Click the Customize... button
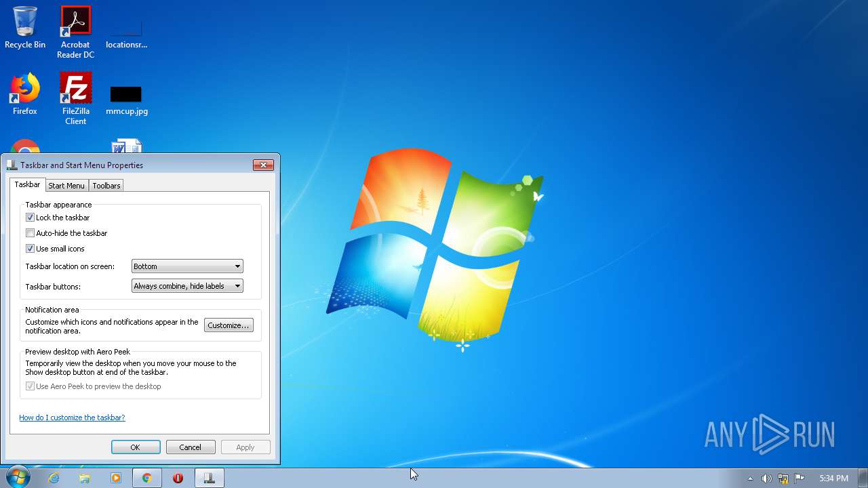 (x=229, y=325)
